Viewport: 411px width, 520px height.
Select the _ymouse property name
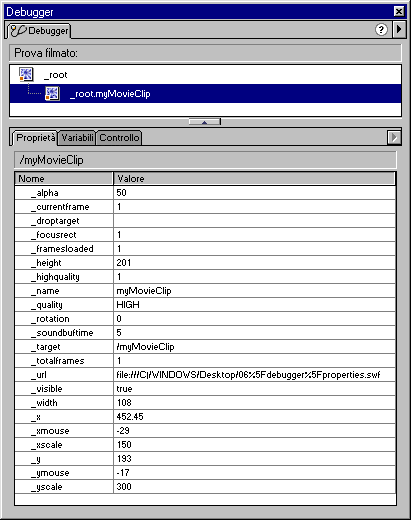click(x=50, y=473)
